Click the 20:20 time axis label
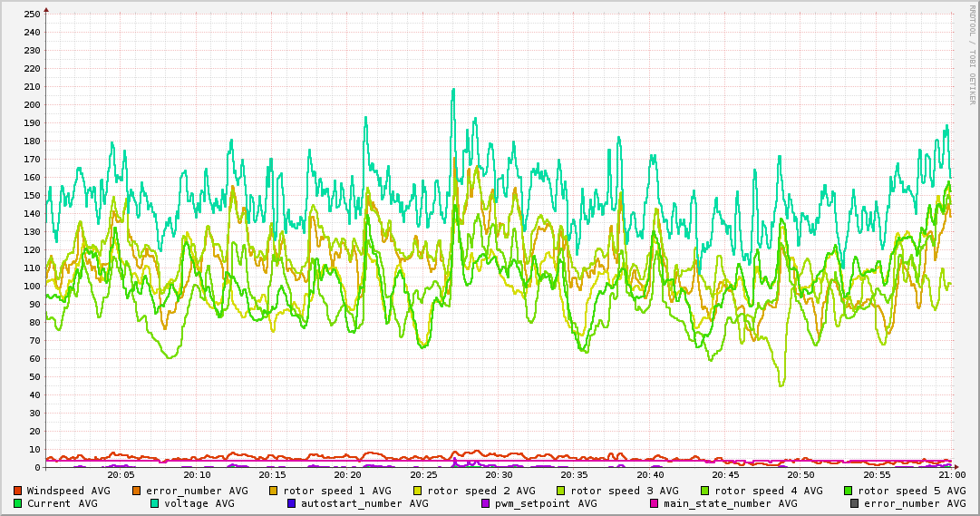The image size is (980, 516). 348,474
